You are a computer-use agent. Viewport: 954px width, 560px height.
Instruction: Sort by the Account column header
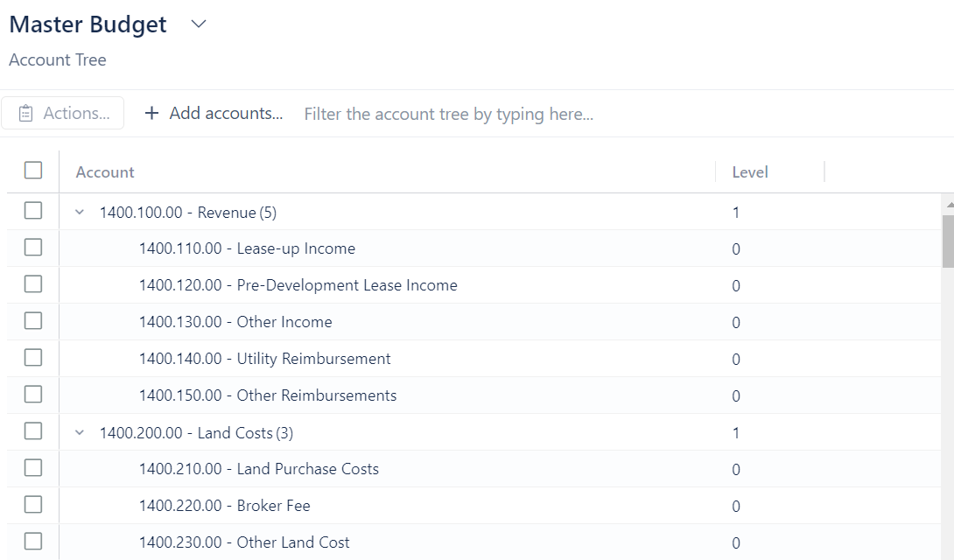pyautogui.click(x=105, y=172)
